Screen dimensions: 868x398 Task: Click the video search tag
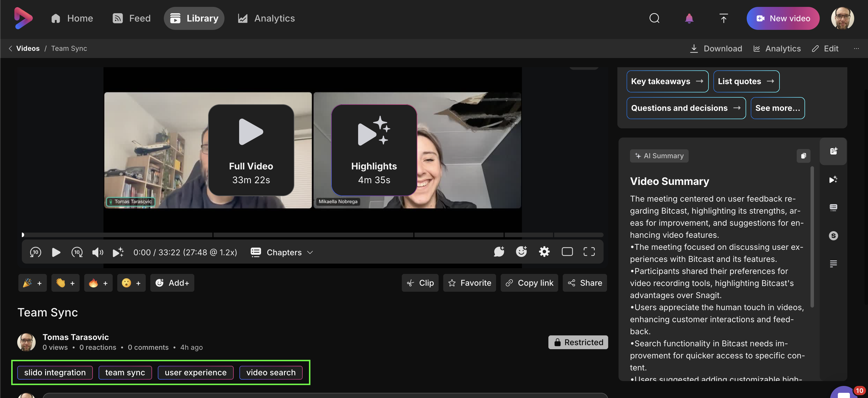[270, 372]
